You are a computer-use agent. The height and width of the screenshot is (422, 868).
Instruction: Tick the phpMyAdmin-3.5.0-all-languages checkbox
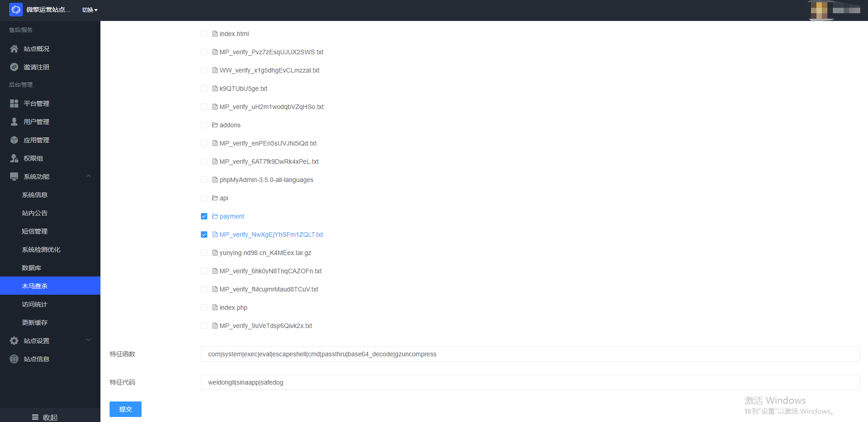pos(204,180)
